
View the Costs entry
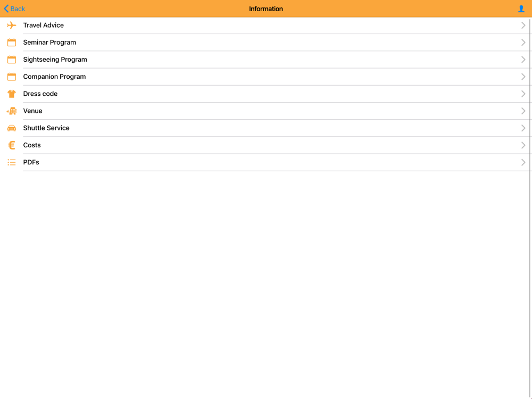click(x=266, y=145)
